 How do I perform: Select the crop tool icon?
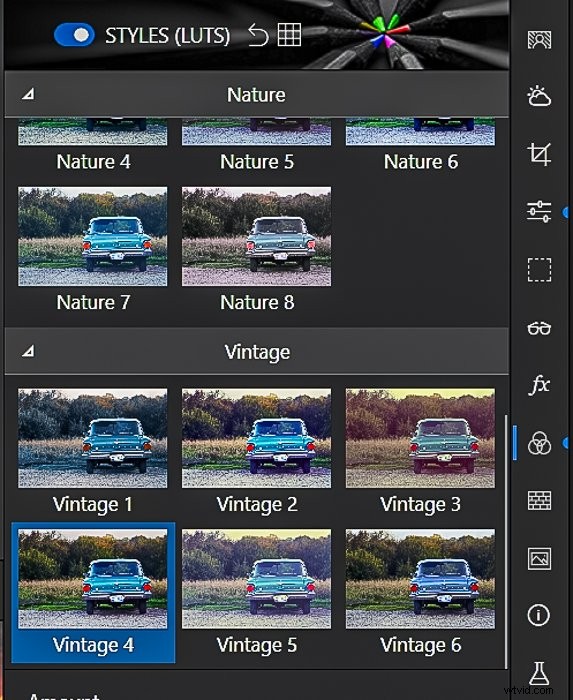(539, 154)
